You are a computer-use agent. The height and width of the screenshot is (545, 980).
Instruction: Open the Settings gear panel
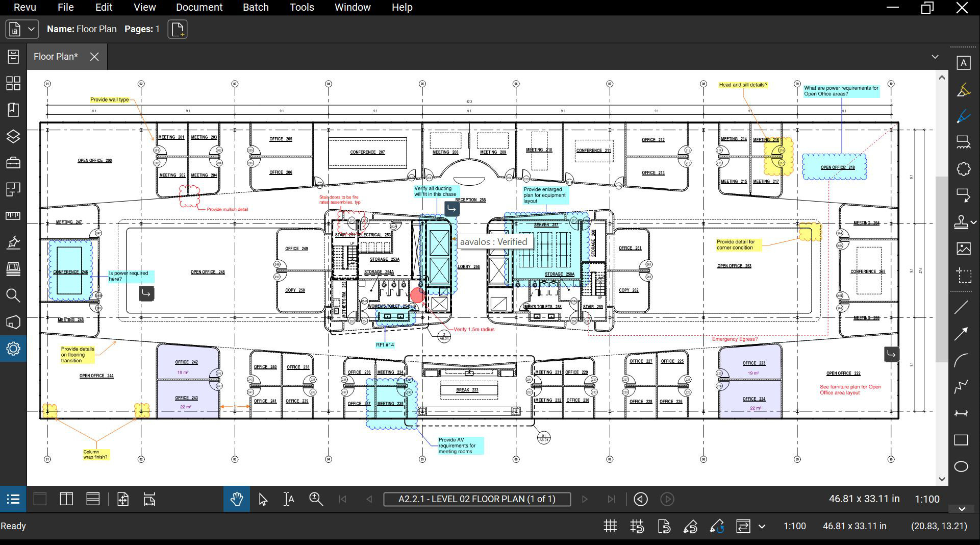click(13, 349)
